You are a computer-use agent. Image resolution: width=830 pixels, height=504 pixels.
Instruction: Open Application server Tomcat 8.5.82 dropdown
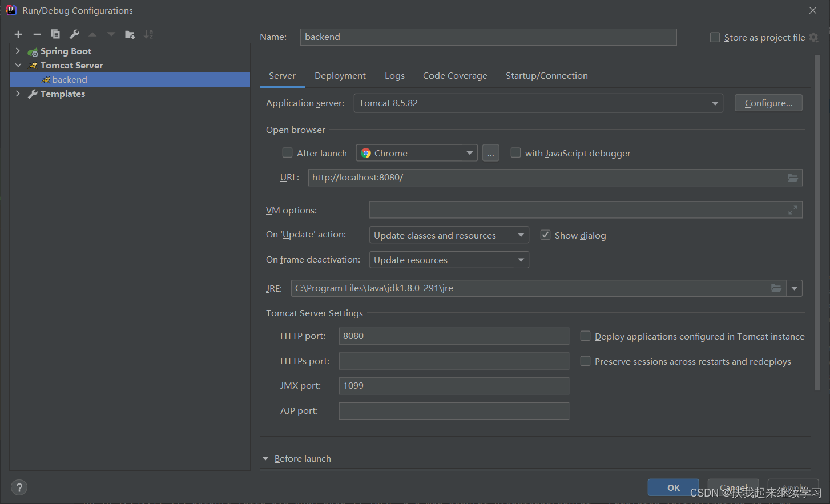click(x=538, y=103)
